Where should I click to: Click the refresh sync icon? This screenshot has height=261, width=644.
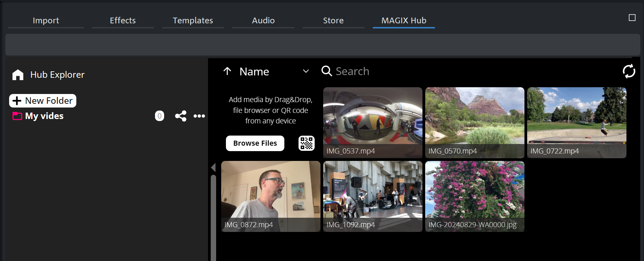click(629, 71)
